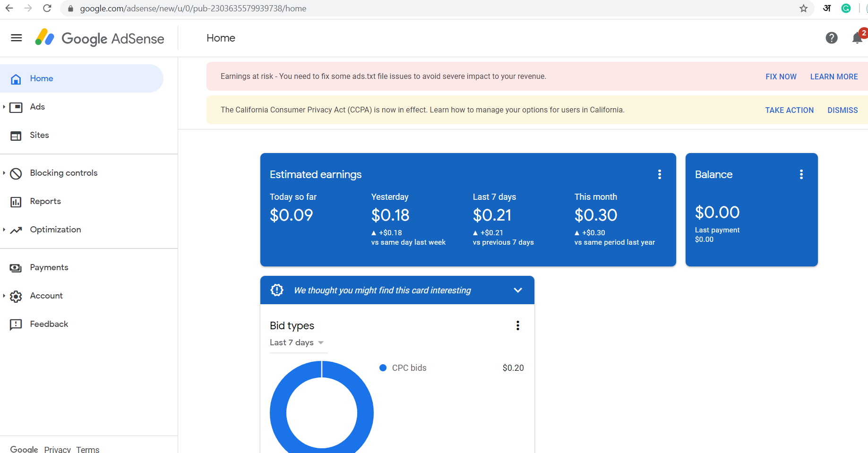Collapse the interesting card suggestion chevron
Screen dimensions: 868x453
pyautogui.click(x=517, y=290)
